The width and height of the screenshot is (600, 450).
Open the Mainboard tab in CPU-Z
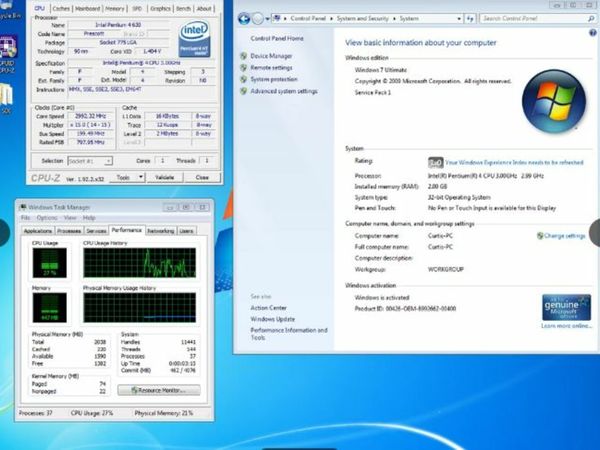(88, 8)
